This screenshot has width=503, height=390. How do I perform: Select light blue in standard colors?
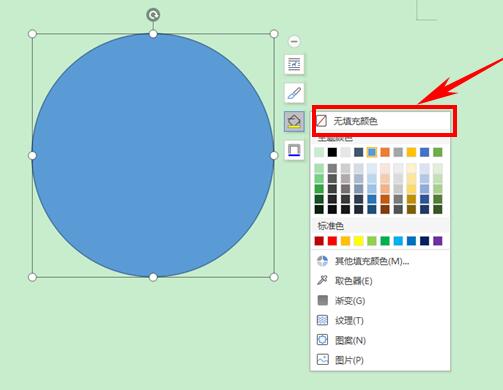398,241
